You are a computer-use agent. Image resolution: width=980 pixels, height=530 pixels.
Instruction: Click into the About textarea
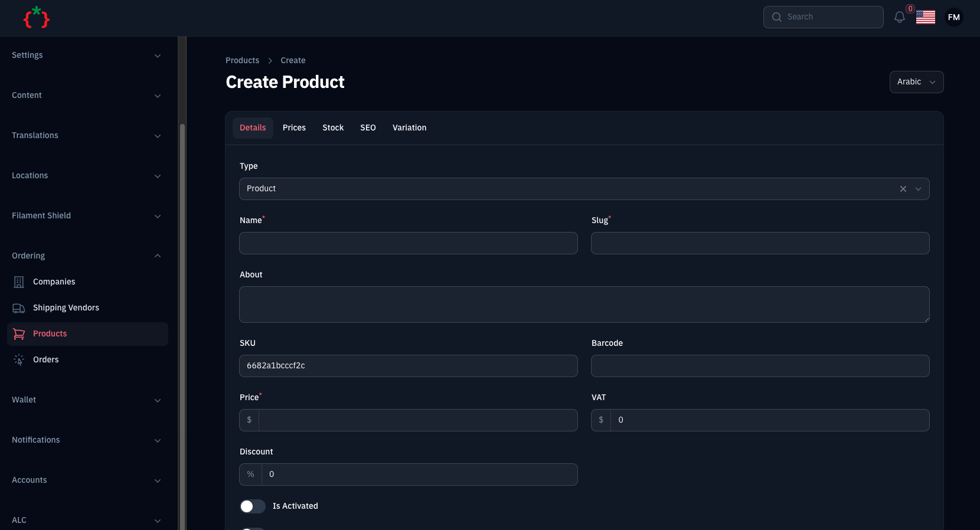584,305
